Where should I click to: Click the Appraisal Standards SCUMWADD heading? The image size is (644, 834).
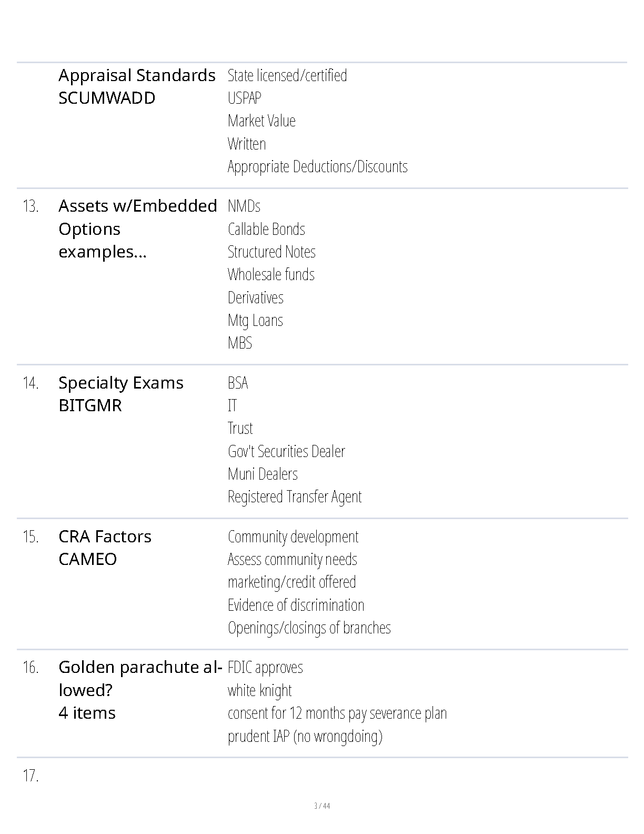pos(137,87)
